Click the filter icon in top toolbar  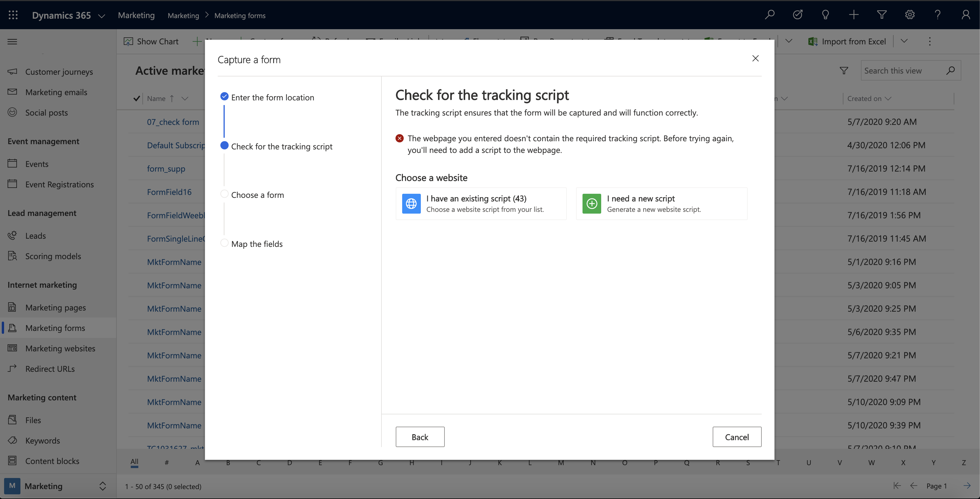[881, 14]
